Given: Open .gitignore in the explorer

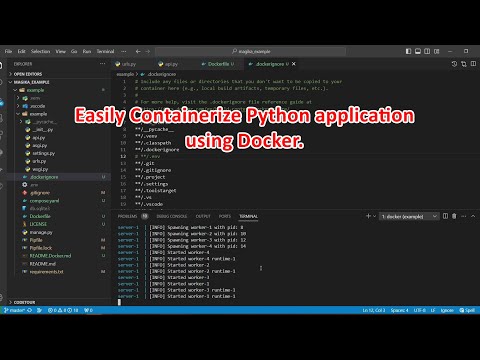Looking at the screenshot, I should 40,193.
